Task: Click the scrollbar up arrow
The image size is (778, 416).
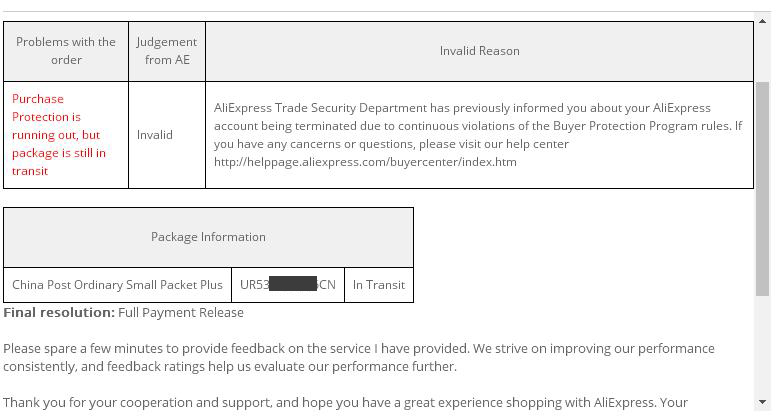Action: (x=762, y=21)
